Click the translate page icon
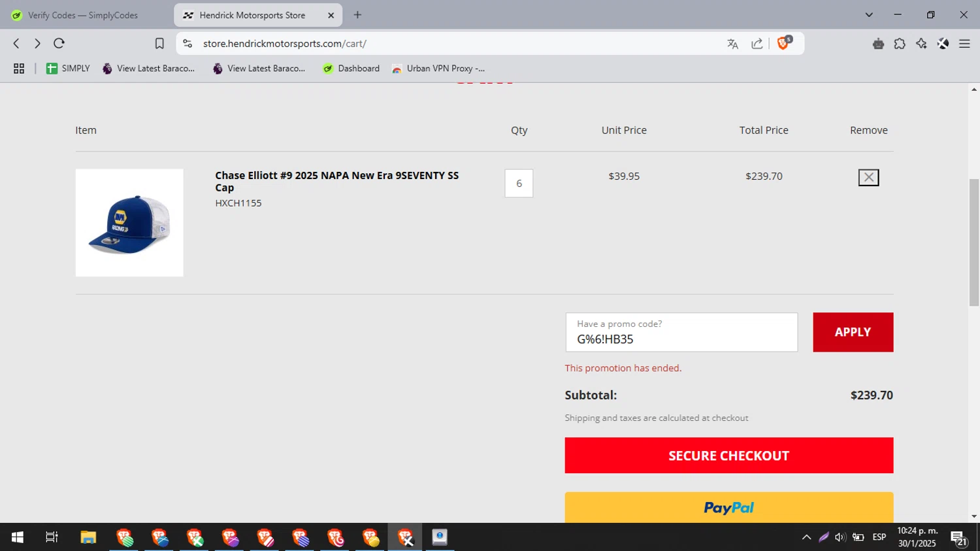 (732, 44)
